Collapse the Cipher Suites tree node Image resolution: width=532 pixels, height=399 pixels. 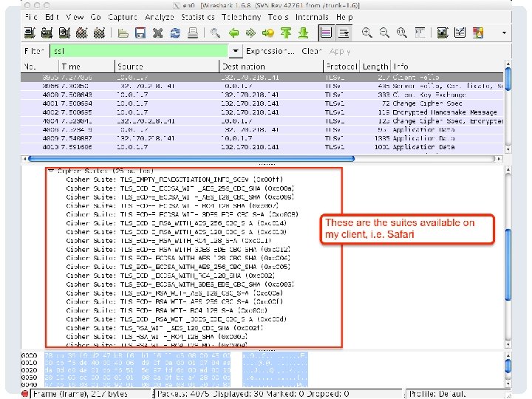(x=51, y=171)
